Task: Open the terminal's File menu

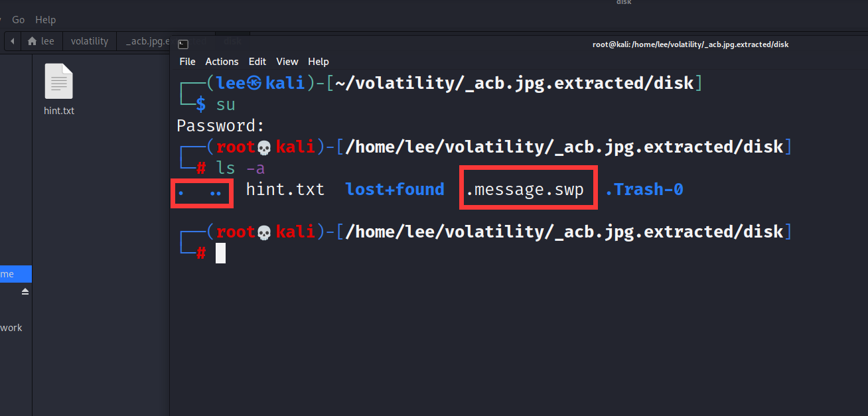Action: pos(187,61)
